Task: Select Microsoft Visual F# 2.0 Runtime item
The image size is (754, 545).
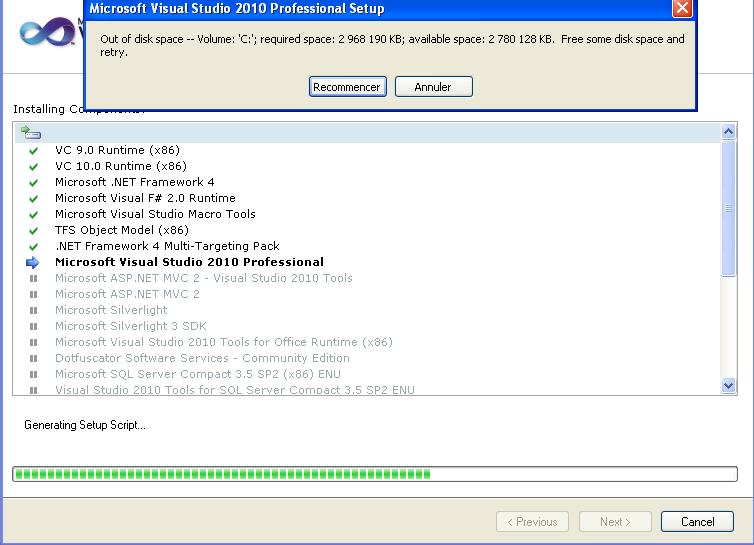Action: 145,198
